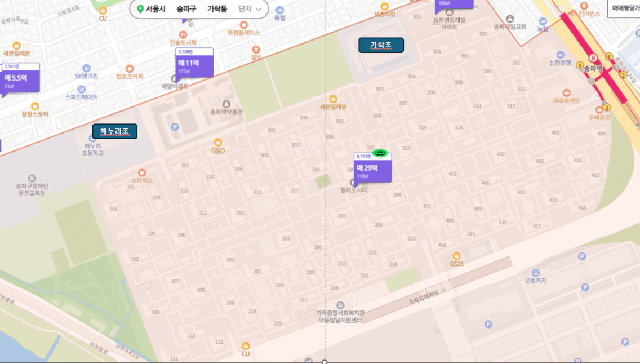Click the 송파제일교회 church icon

point(510,19)
